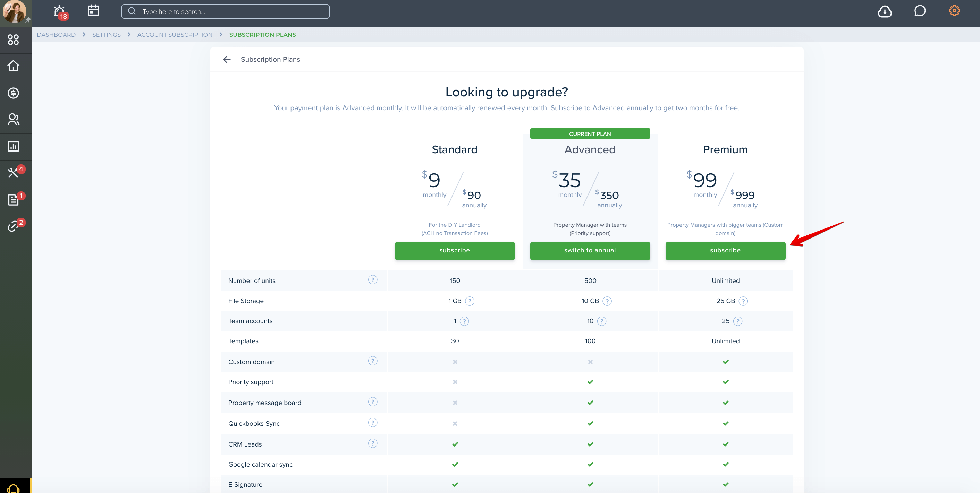980x493 pixels.
Task: Click the search magnifier icon
Action: (x=132, y=11)
